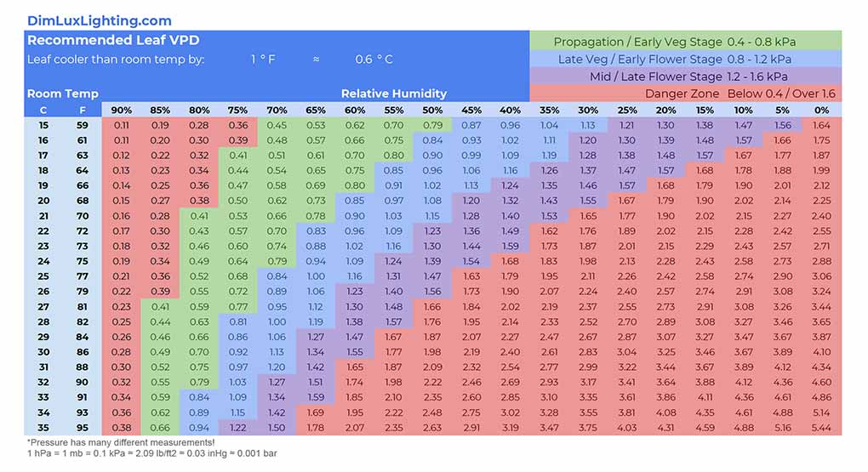This screenshot has height=472, width=868.
Task: Click the 5.44 cell in the bottom row
Action: [821, 427]
